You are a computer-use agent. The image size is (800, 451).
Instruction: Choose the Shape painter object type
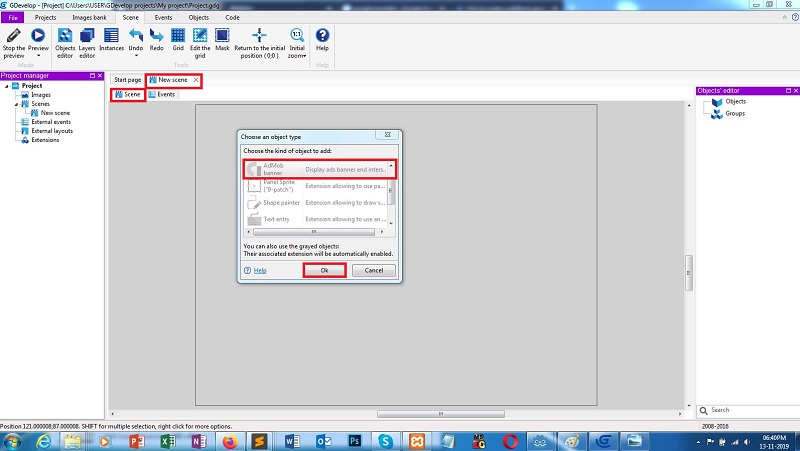click(316, 203)
